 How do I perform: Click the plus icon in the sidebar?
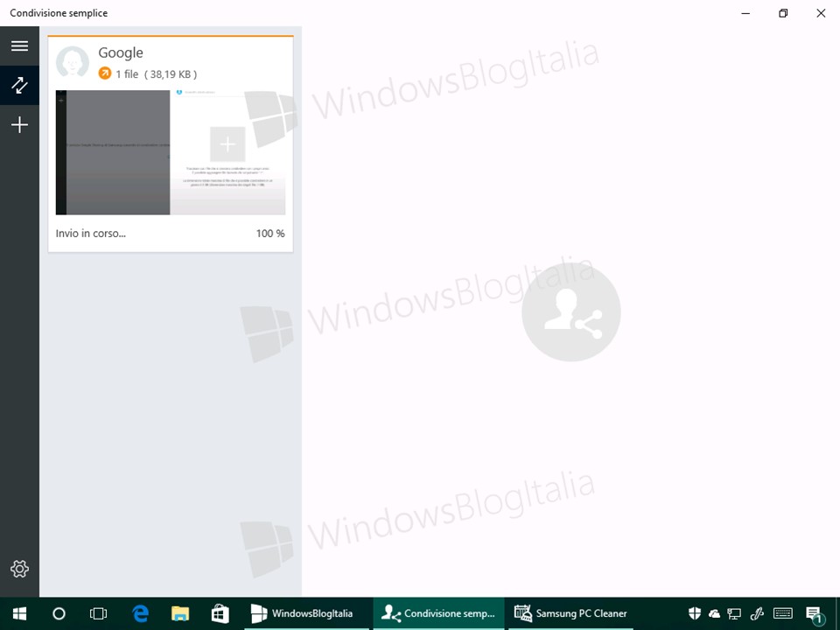[x=19, y=125]
